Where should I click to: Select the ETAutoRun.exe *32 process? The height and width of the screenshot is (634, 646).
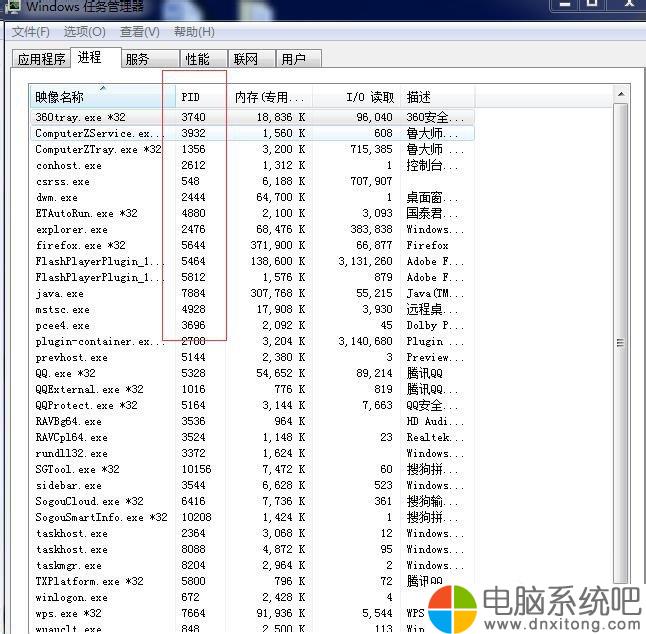coord(252,213)
